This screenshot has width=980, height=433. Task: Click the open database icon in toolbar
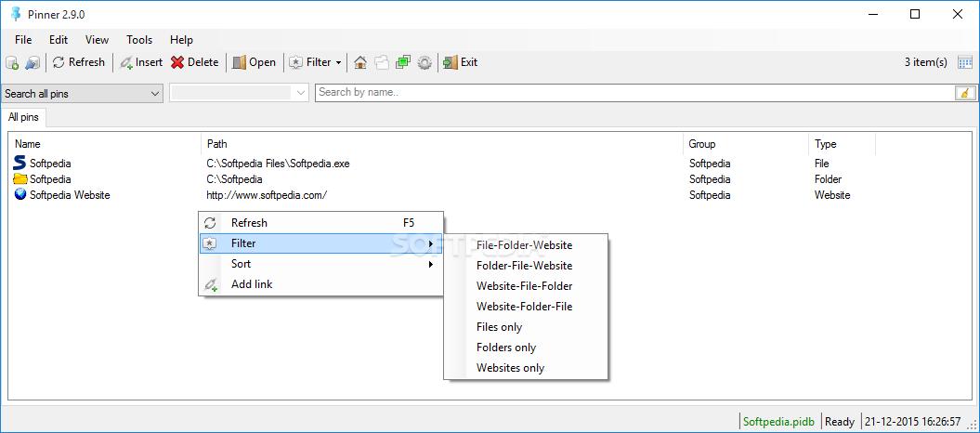tap(33, 62)
